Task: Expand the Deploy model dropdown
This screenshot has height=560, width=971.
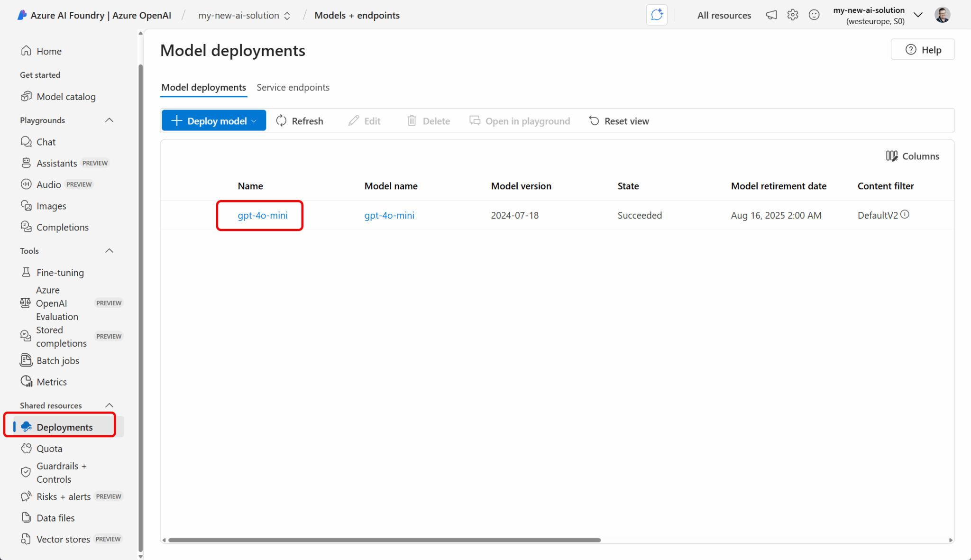Action: tap(253, 120)
